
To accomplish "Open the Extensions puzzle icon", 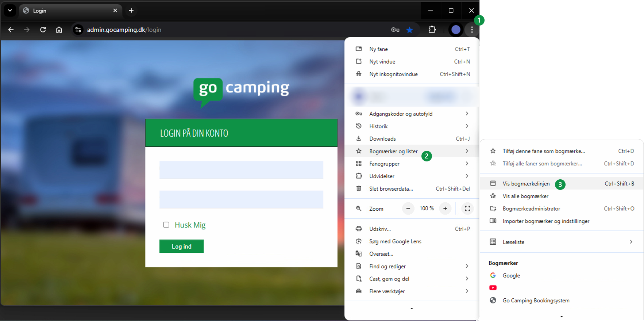I will point(432,30).
